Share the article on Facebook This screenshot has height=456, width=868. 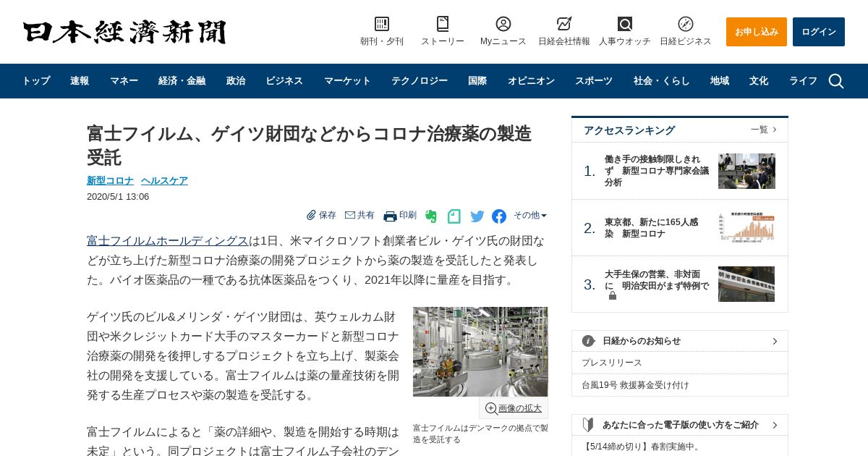(499, 216)
